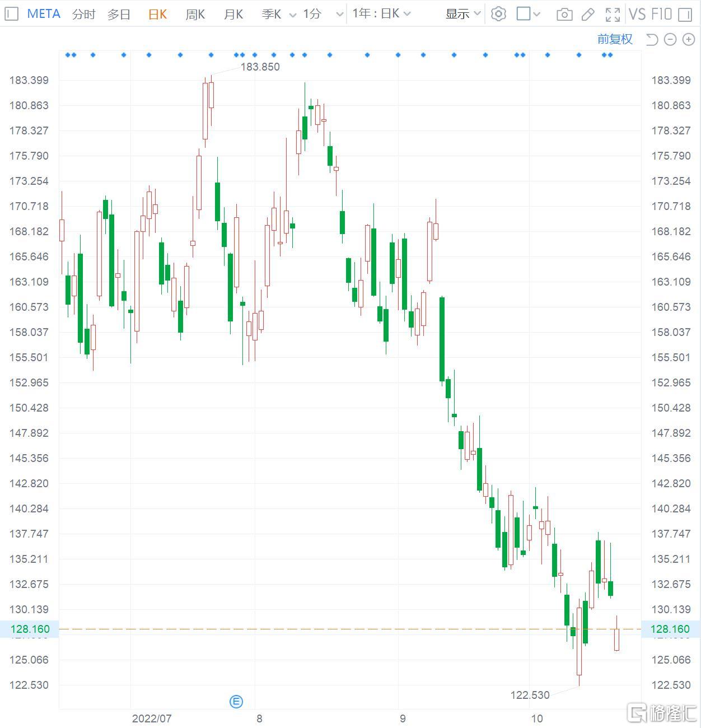
Task: Activate the pencil drawing tool
Action: pos(588,15)
